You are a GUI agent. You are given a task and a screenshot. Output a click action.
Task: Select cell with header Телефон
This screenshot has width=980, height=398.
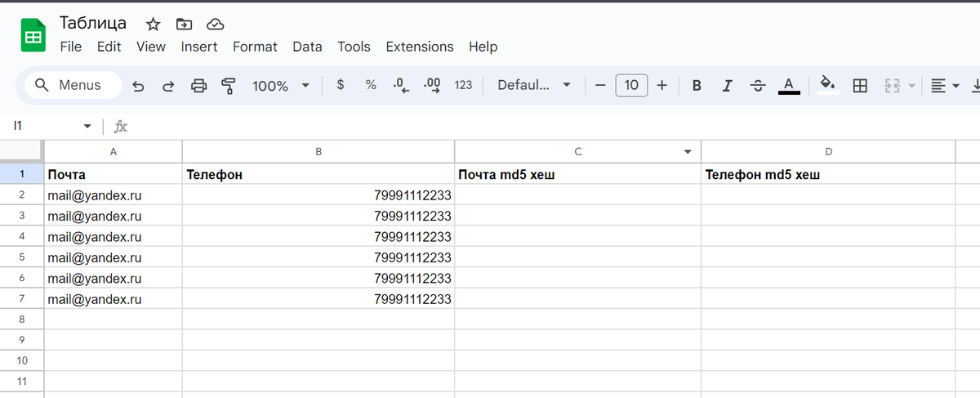click(x=318, y=174)
